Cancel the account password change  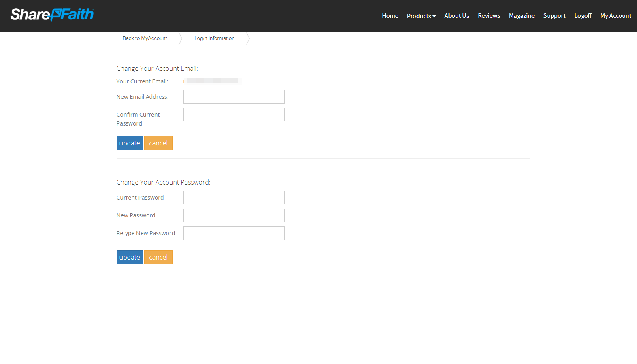(158, 258)
